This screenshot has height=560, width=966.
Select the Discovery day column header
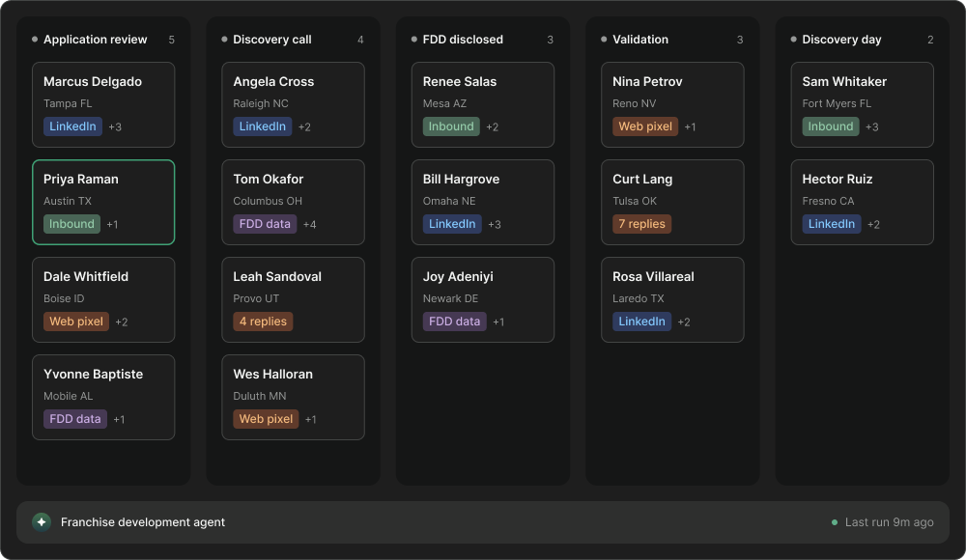pyautogui.click(x=841, y=40)
